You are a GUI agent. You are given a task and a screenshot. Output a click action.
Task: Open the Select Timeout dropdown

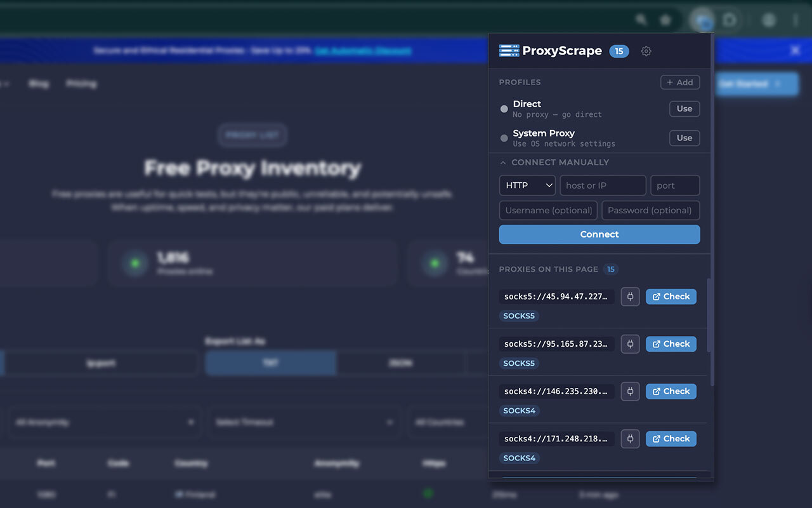pyautogui.click(x=304, y=422)
